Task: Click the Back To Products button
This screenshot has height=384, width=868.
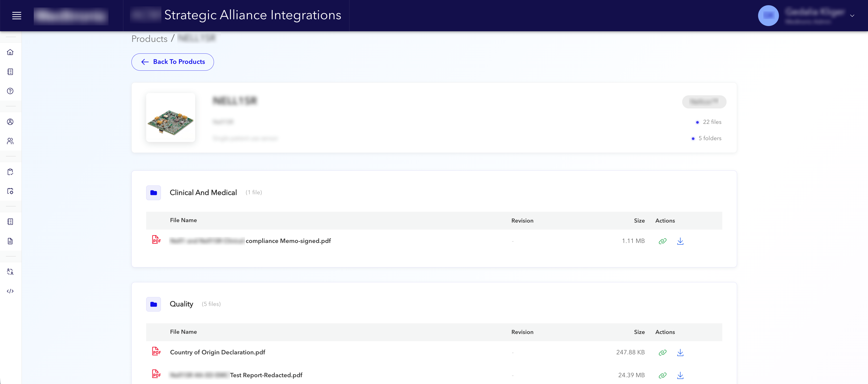Action: [172, 62]
